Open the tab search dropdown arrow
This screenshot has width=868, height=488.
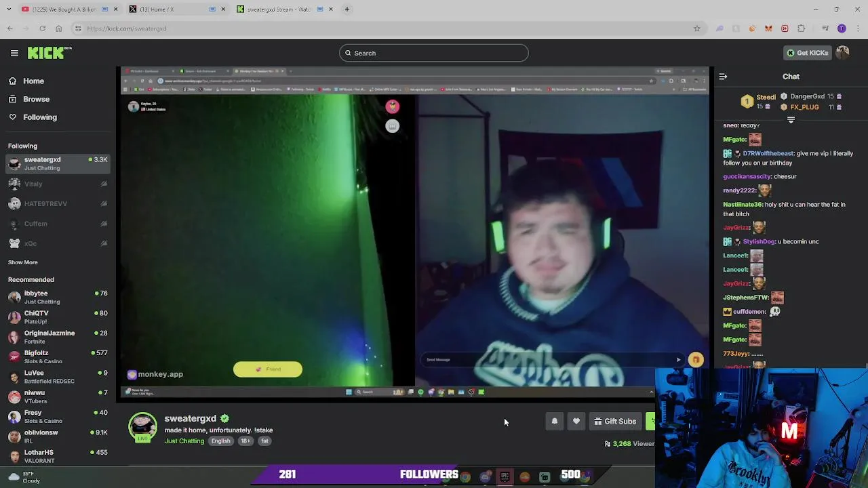pos(7,9)
